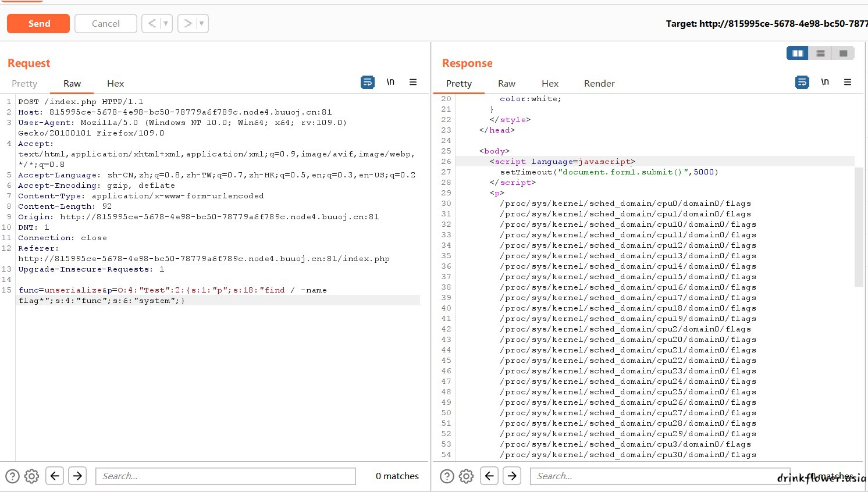Click the Content-Type header line
868x492 pixels.
point(141,196)
